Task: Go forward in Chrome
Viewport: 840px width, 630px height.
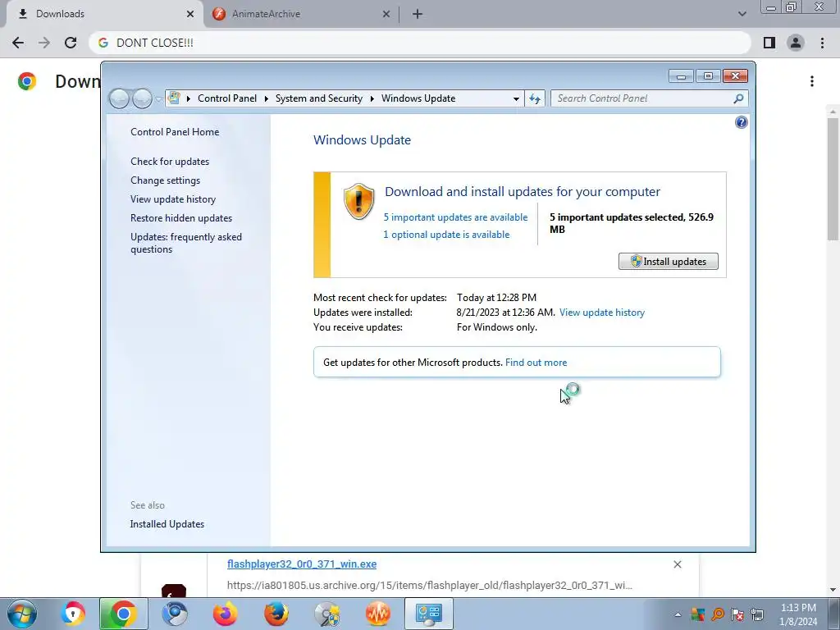Action: [x=44, y=43]
